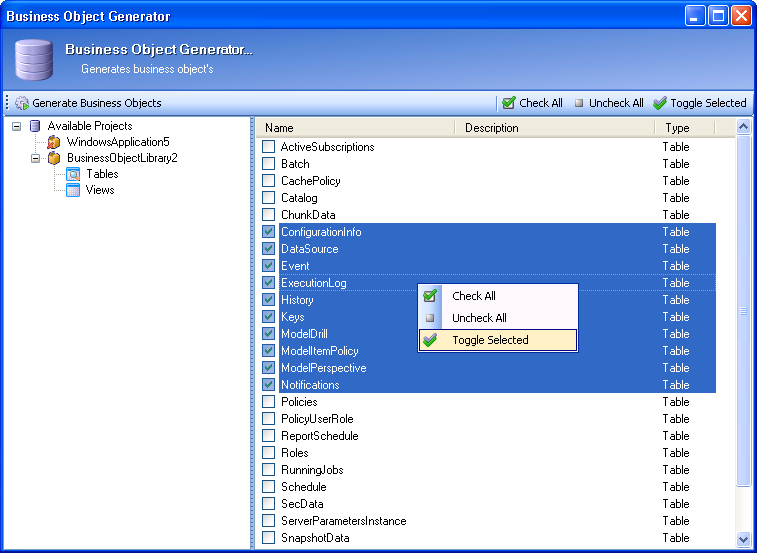The height and width of the screenshot is (553, 757).
Task: Select the WindowsApplication5 project icon
Action: pyautogui.click(x=54, y=142)
